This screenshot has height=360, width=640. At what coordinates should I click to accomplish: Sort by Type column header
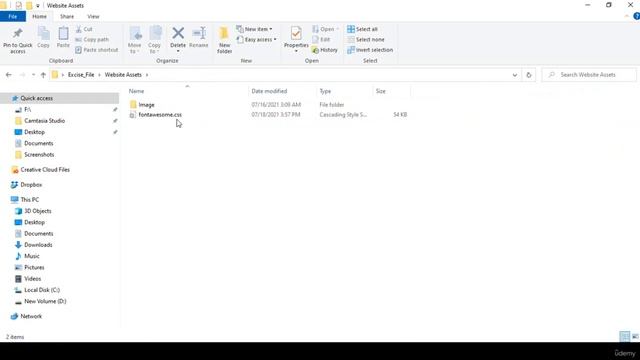coord(325,91)
